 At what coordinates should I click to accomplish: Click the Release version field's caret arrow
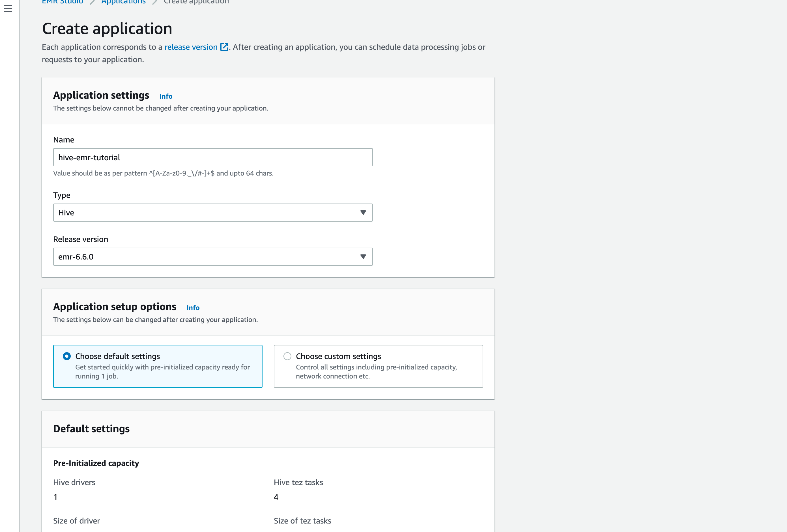click(x=363, y=256)
